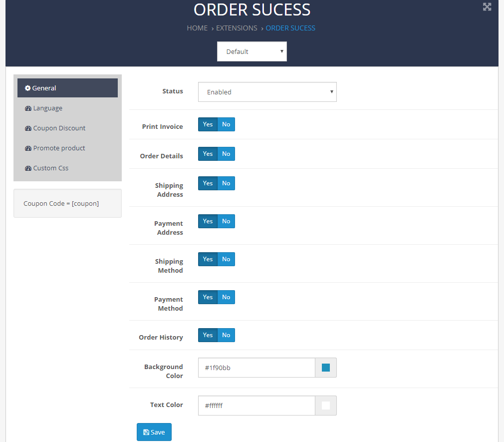This screenshot has height=442, width=504.
Task: Switch to the Language tab
Action: 67,108
